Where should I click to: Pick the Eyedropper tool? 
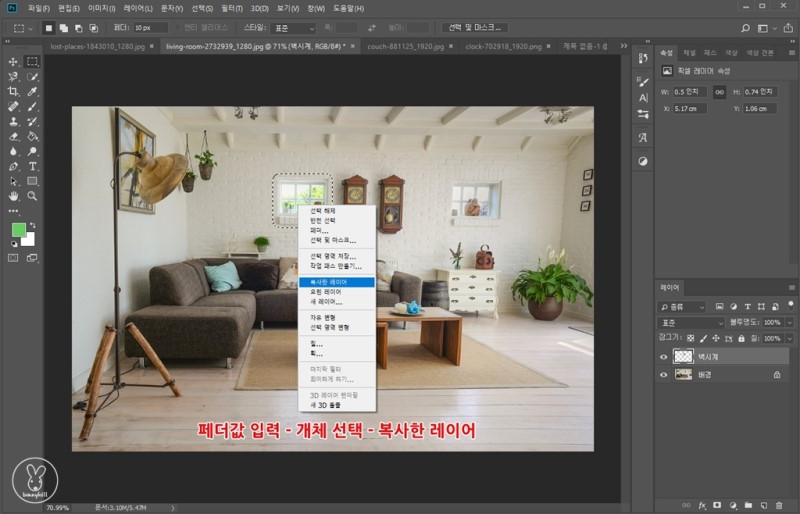pyautogui.click(x=33, y=91)
